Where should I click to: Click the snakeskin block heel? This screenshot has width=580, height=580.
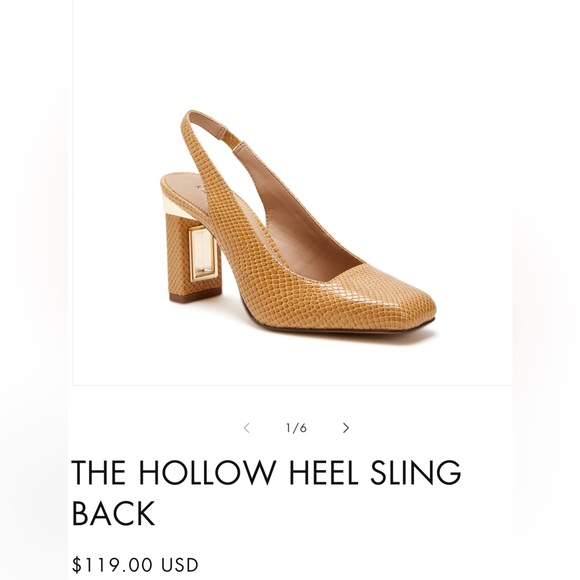pyautogui.click(x=194, y=257)
